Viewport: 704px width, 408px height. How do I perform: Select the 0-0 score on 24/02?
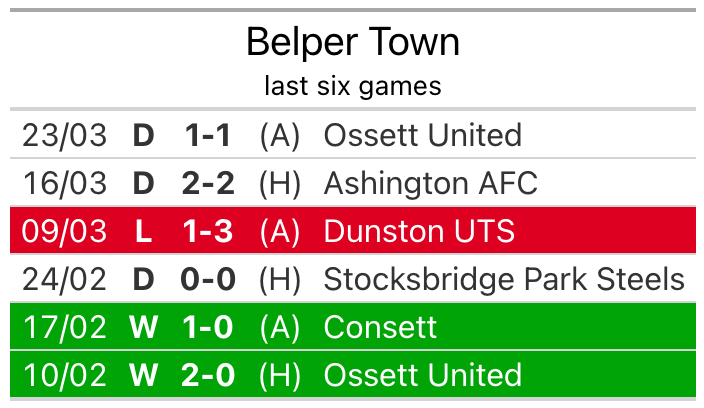[208, 279]
